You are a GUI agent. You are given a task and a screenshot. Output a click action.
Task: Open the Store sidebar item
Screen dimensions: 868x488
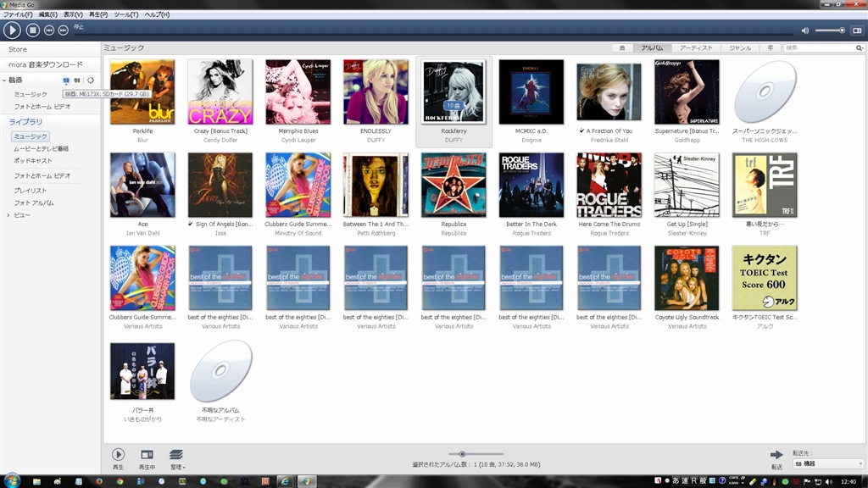point(18,49)
